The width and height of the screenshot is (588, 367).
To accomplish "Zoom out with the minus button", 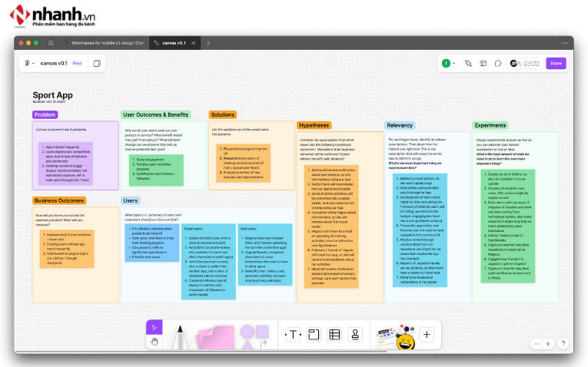I will pos(537,344).
